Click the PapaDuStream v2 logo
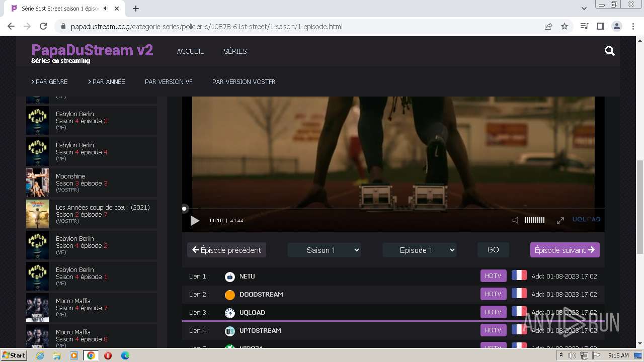The width and height of the screenshot is (644, 362). [92, 50]
